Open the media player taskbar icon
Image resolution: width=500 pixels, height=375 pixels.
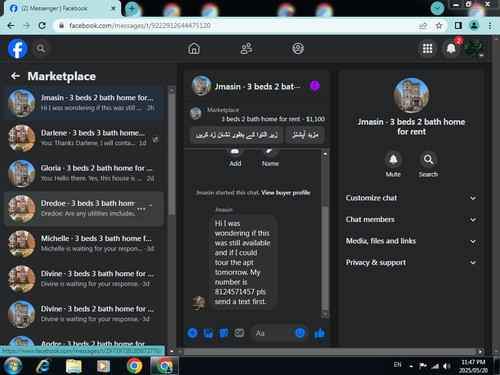pos(103,366)
